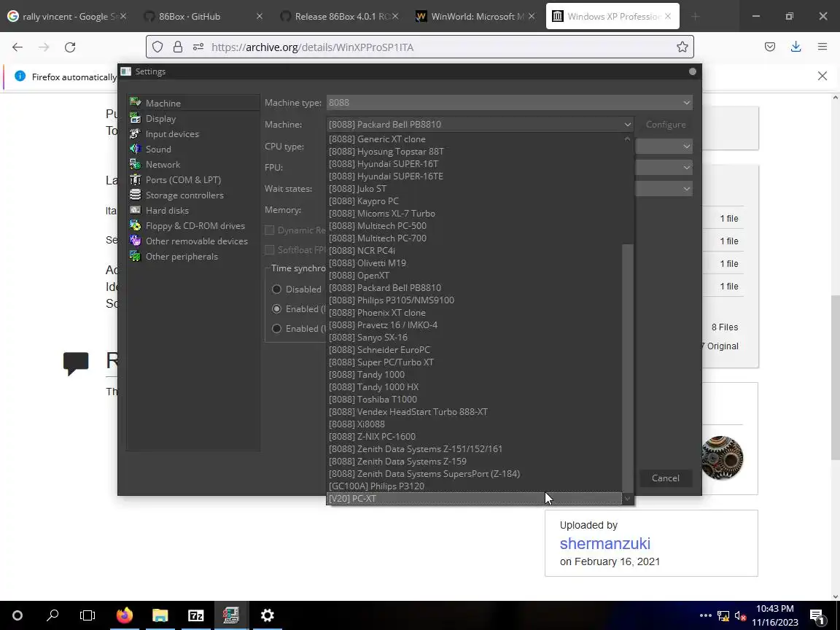Open uploader shermanzuki profile link
The height and width of the screenshot is (630, 840).
pos(604,544)
